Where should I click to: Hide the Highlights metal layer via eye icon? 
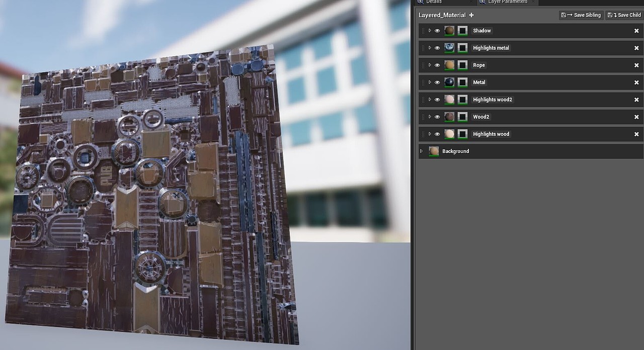tap(437, 48)
